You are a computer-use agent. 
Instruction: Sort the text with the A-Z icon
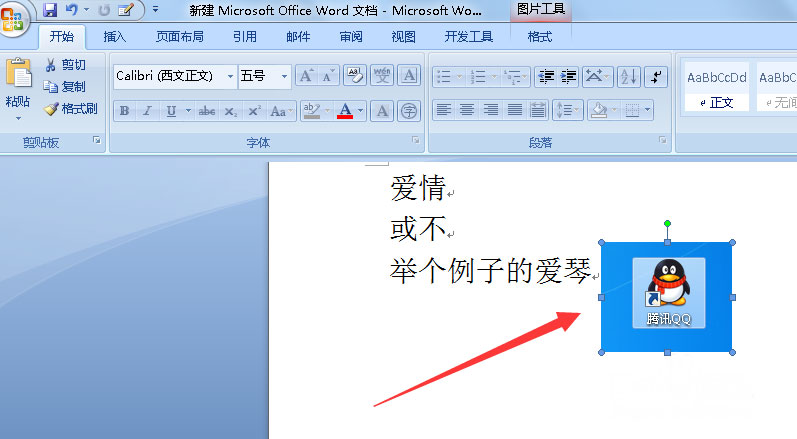pos(629,77)
